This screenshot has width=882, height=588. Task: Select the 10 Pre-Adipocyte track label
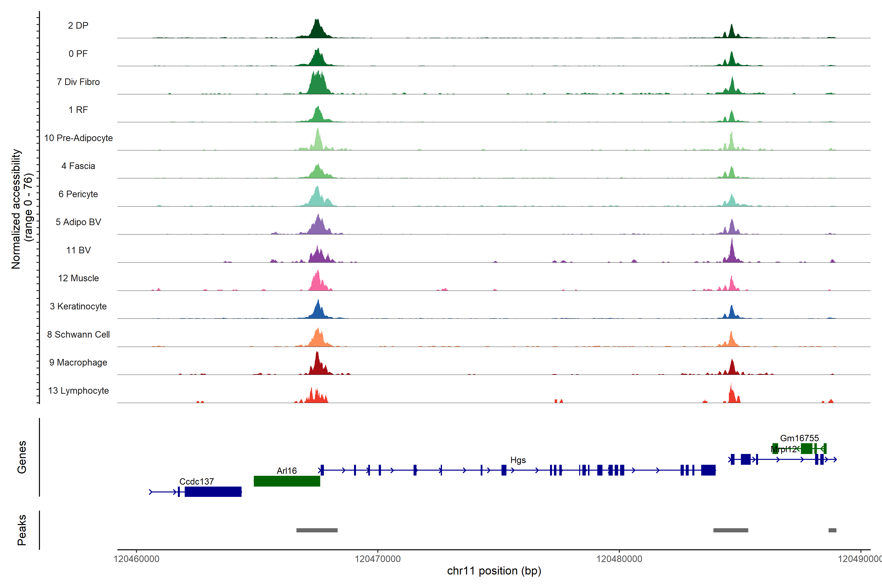78,138
